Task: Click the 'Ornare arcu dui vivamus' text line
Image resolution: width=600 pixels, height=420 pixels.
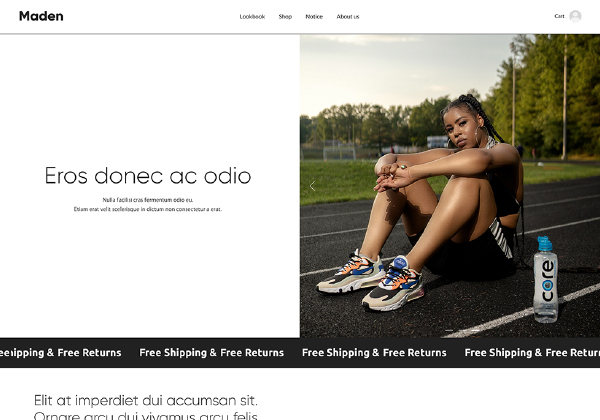Action: tap(146, 415)
